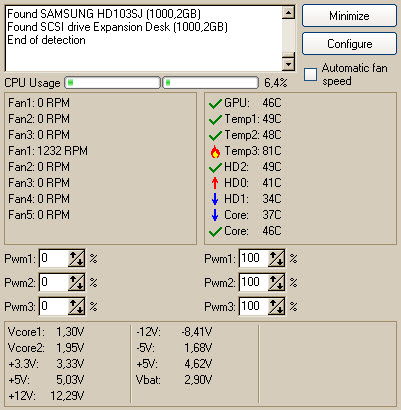The height and width of the screenshot is (410, 401).
Task: Click the green checkmark next to HD2
Action: tap(215, 168)
